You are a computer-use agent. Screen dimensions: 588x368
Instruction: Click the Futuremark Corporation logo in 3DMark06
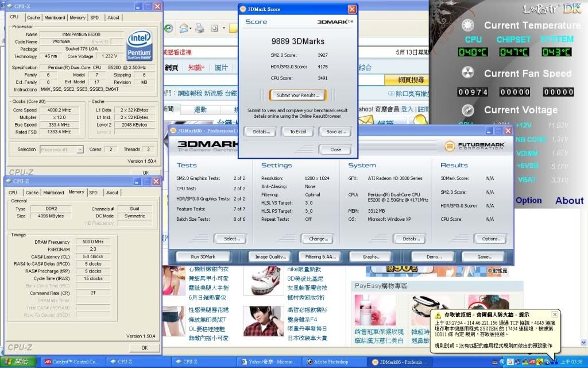(475, 145)
